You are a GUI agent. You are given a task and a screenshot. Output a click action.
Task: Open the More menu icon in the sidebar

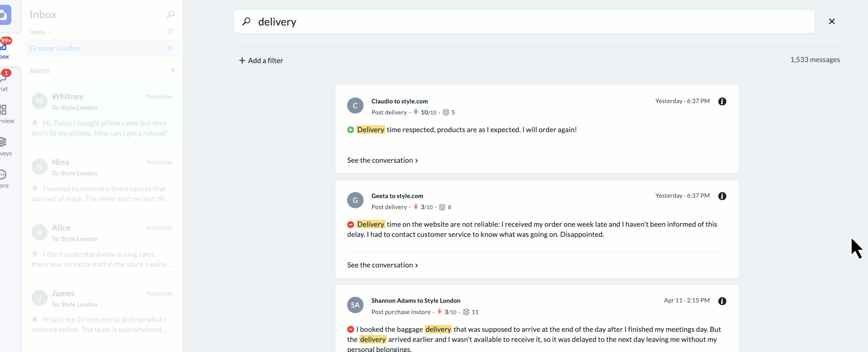[3, 178]
